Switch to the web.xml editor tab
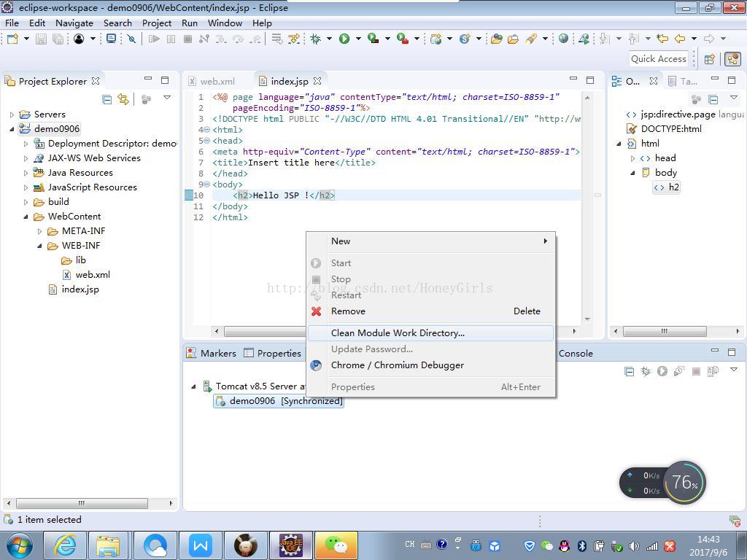The height and width of the screenshot is (560, 747). pyautogui.click(x=217, y=81)
